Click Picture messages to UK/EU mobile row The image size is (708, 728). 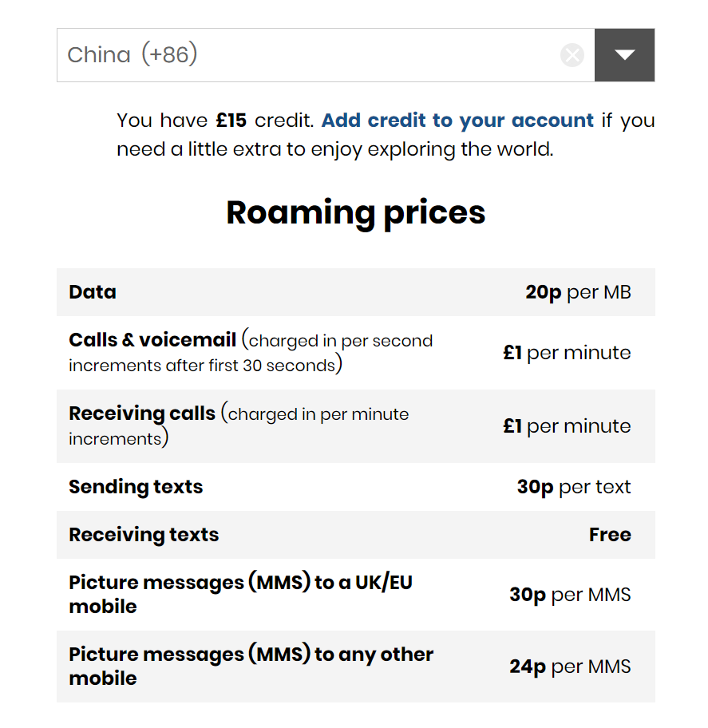tap(356, 594)
